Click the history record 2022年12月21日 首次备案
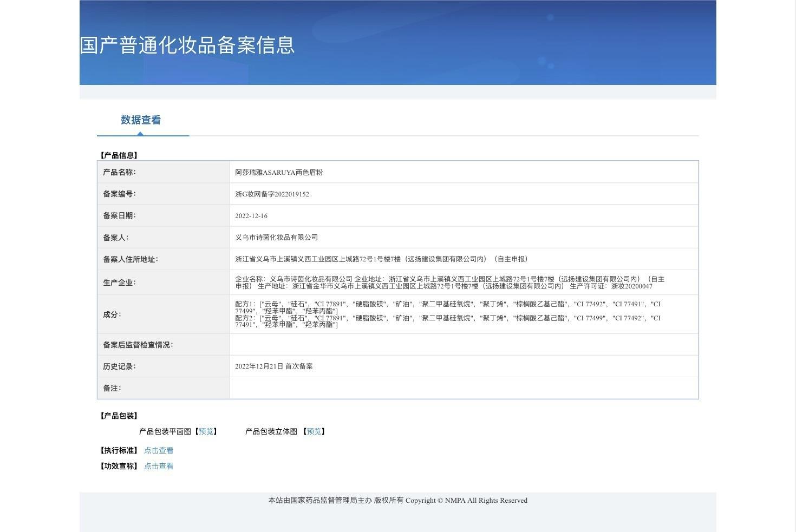This screenshot has height=532, width=796. [274, 366]
